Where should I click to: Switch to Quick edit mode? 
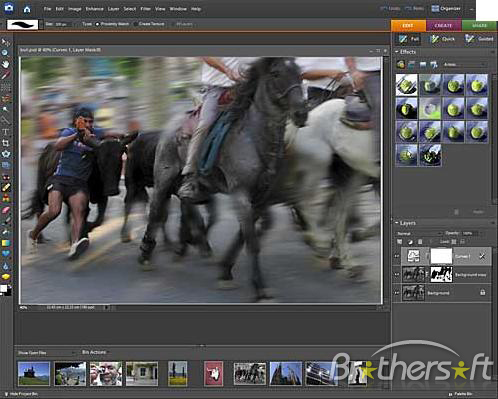pos(443,39)
